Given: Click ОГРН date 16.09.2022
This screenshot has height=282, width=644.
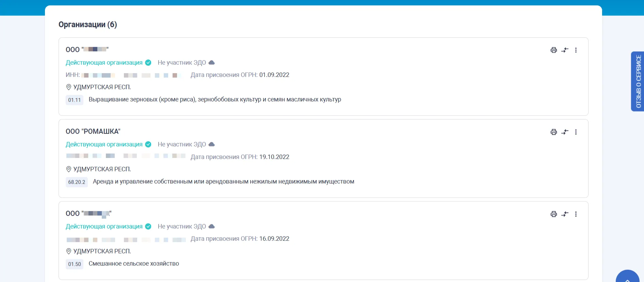Looking at the screenshot, I should [274, 239].
